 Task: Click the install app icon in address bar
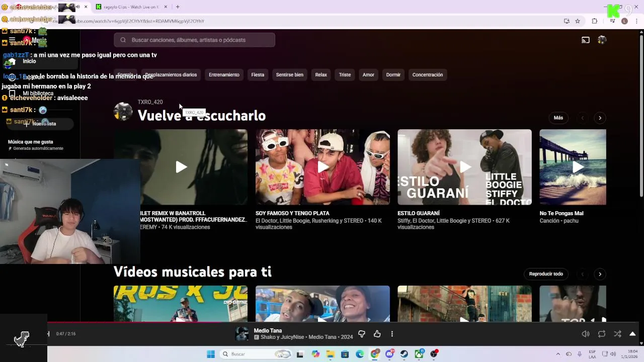click(x=567, y=21)
